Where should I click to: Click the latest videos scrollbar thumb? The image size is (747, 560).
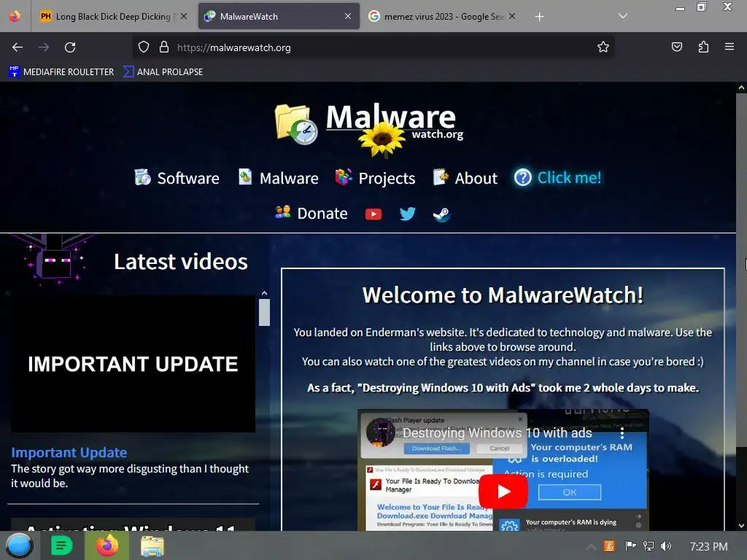coord(264,312)
